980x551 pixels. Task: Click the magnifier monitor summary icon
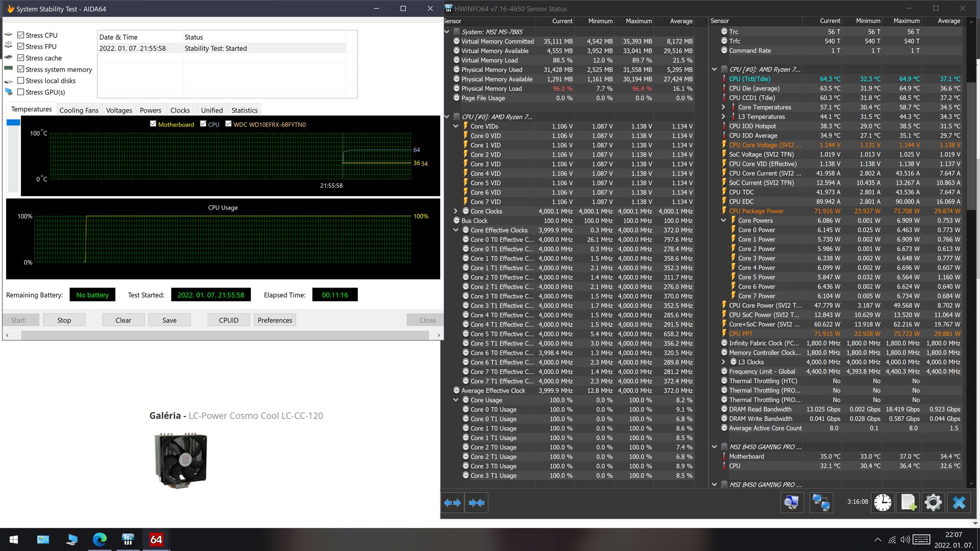pyautogui.click(x=792, y=502)
